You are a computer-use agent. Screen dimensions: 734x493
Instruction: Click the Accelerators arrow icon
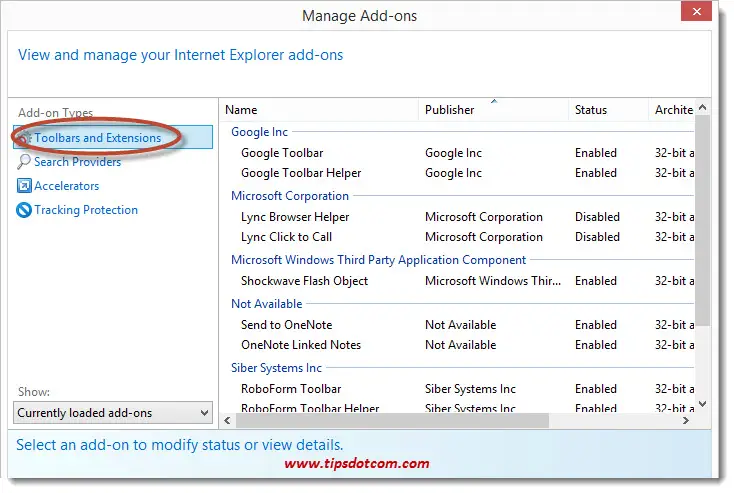click(x=24, y=186)
